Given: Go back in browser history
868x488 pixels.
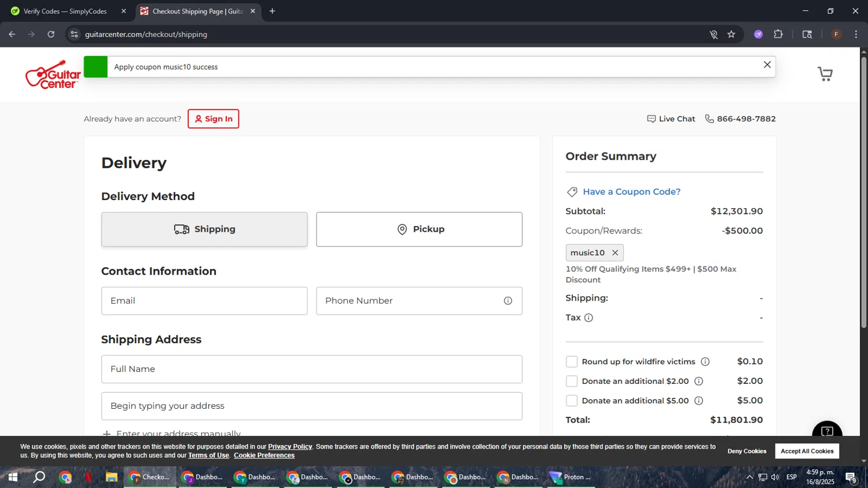Looking at the screenshot, I should [x=12, y=35].
